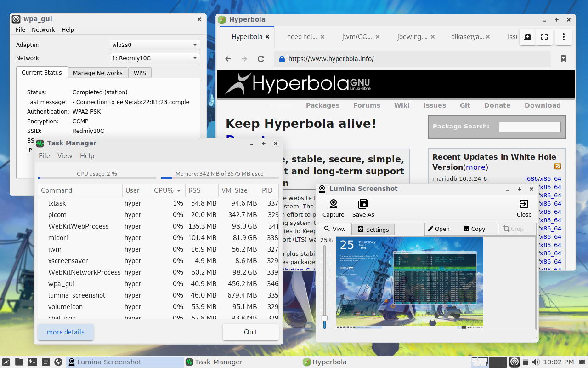Open the Help menu in Task Manager
Image resolution: width=588 pixels, height=368 pixels.
pyautogui.click(x=87, y=156)
